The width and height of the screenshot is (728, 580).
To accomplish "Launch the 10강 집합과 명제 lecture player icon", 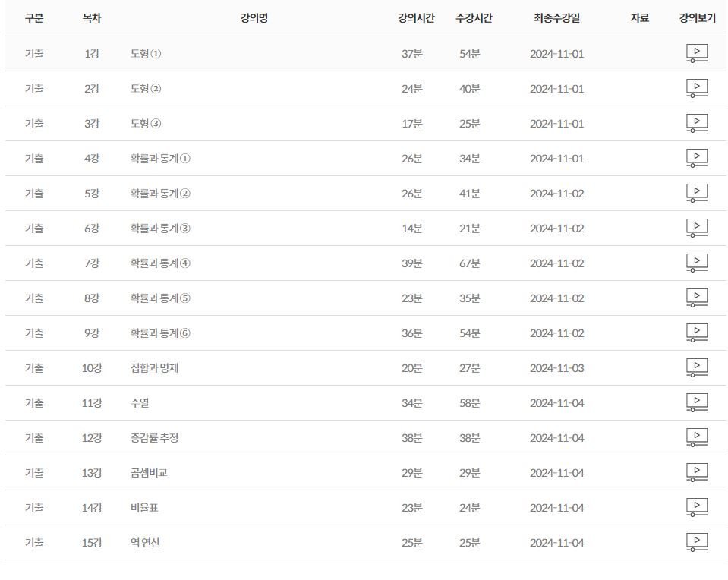I will pos(696,367).
